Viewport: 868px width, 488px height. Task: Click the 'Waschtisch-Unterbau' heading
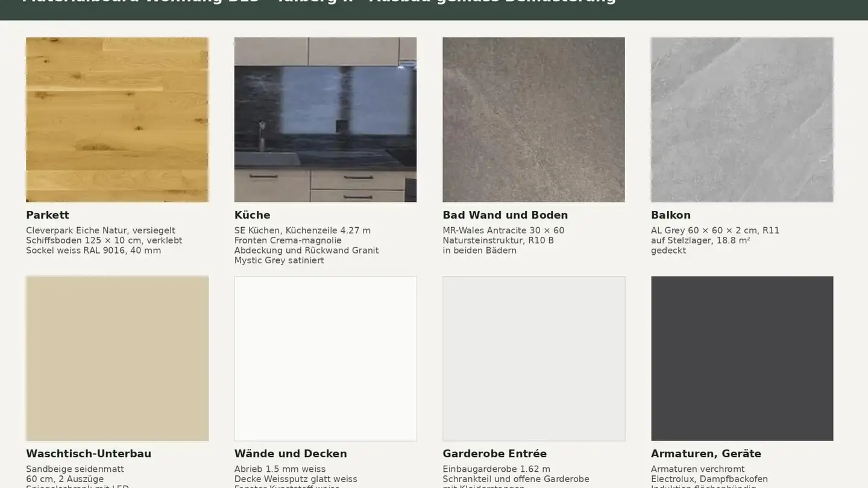(89, 454)
